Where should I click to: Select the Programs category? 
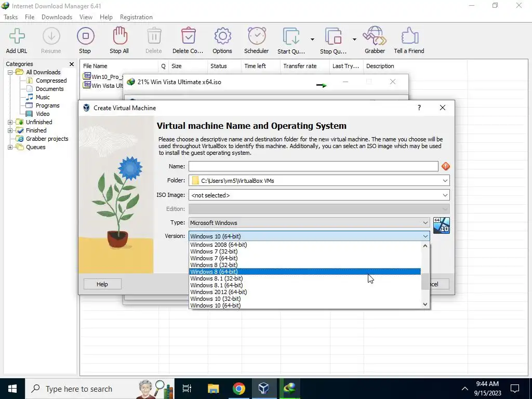coord(47,105)
